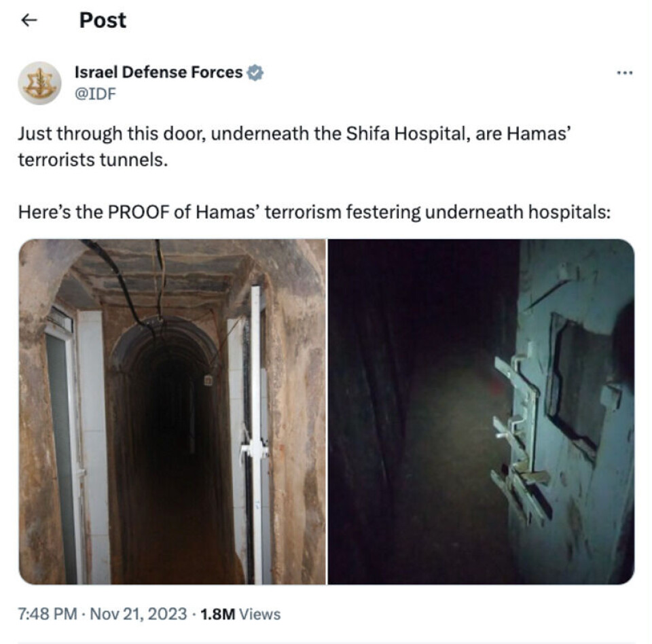
Task: Click the Nov 21, 2023 date
Action: 139,614
